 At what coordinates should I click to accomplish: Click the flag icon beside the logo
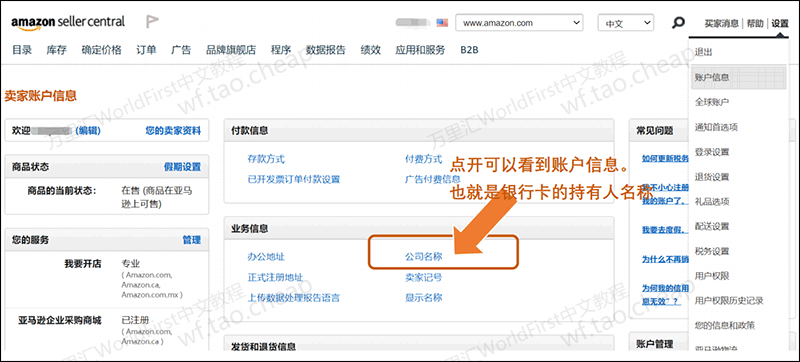point(152,21)
